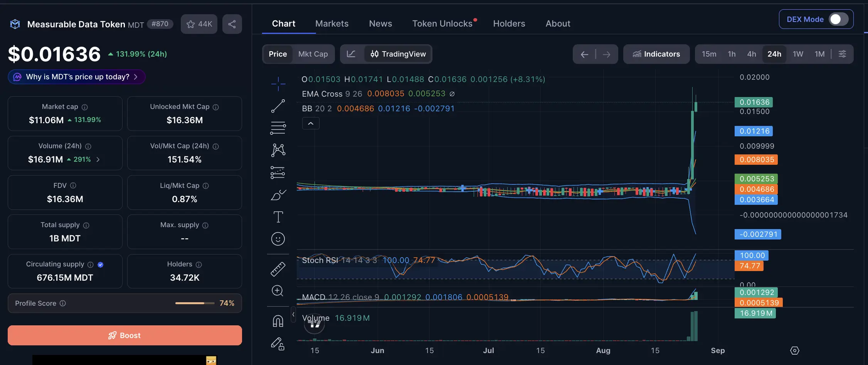The width and height of the screenshot is (868, 365).
Task: Open the Fibonacci retracement tool
Action: coord(278,128)
